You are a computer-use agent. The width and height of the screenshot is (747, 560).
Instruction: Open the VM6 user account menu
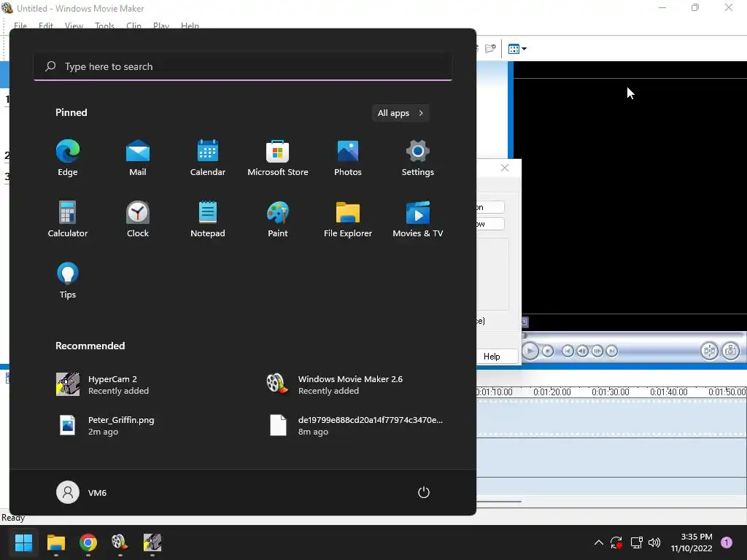pyautogui.click(x=82, y=492)
